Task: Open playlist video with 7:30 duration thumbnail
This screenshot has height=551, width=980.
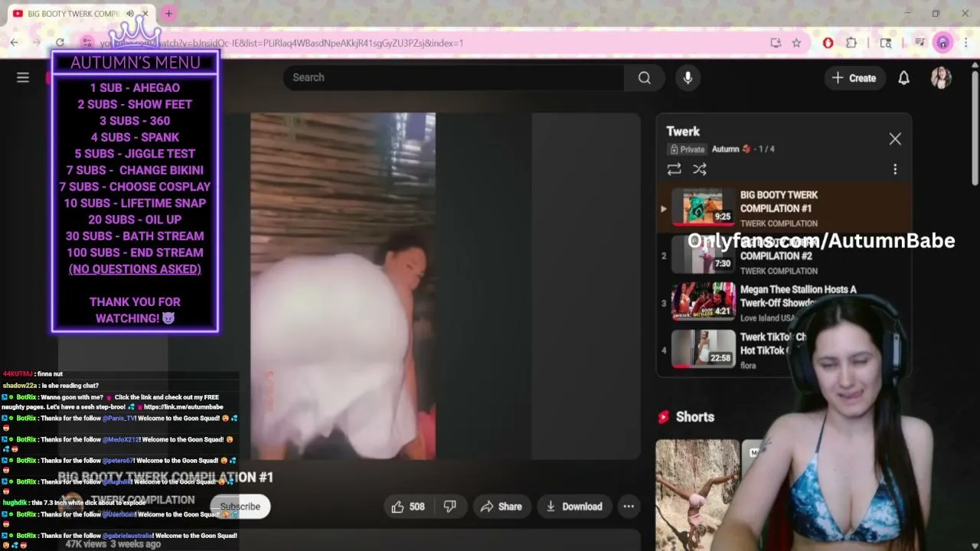Action: pos(703,255)
